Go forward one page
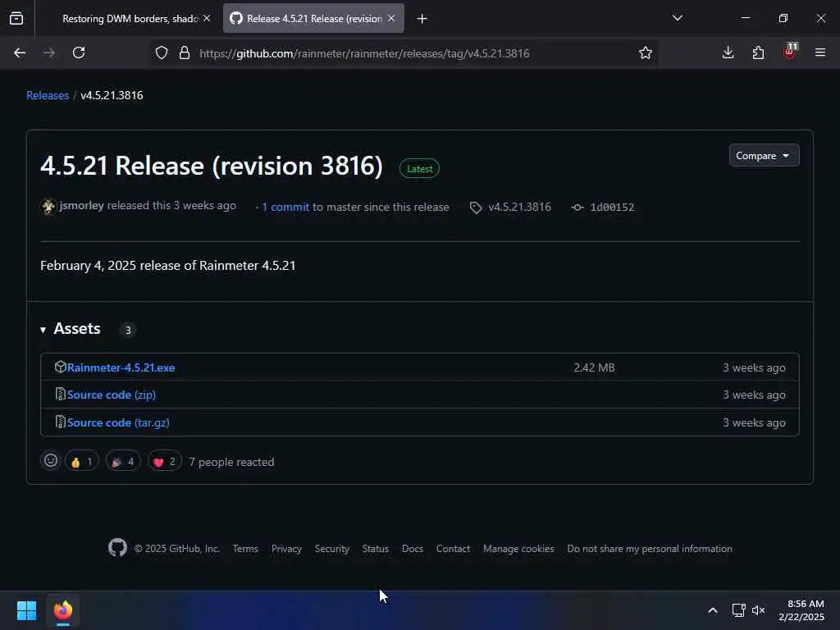This screenshot has height=630, width=840. (48, 52)
